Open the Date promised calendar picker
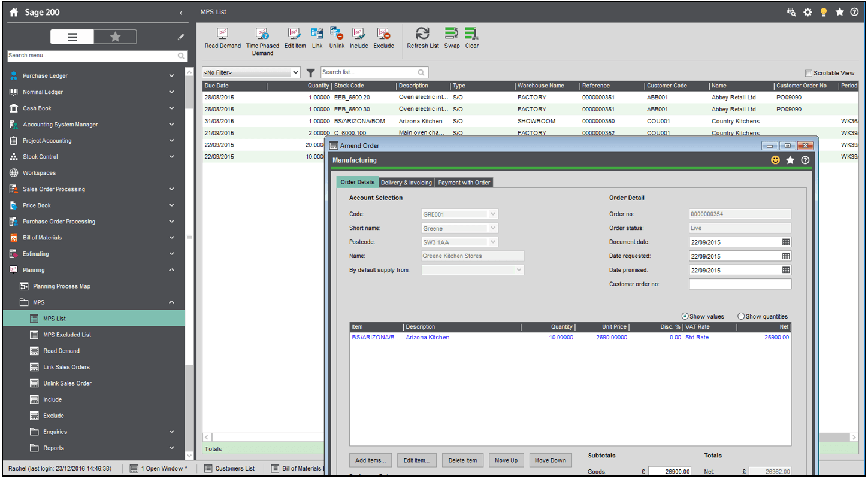The image size is (868, 479). (x=786, y=270)
